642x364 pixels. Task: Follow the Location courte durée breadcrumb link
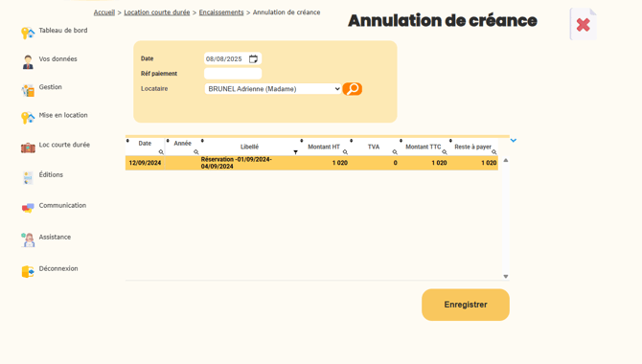157,12
